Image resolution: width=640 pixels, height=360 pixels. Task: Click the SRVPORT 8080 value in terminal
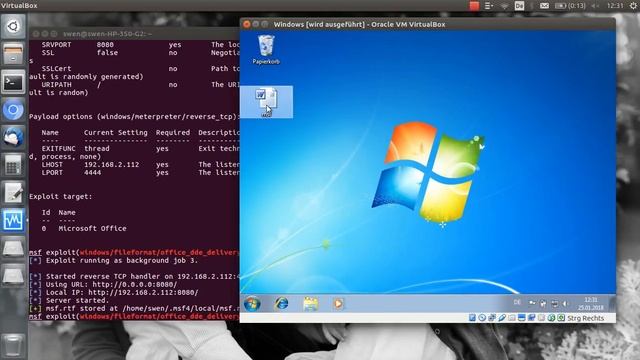coord(105,44)
